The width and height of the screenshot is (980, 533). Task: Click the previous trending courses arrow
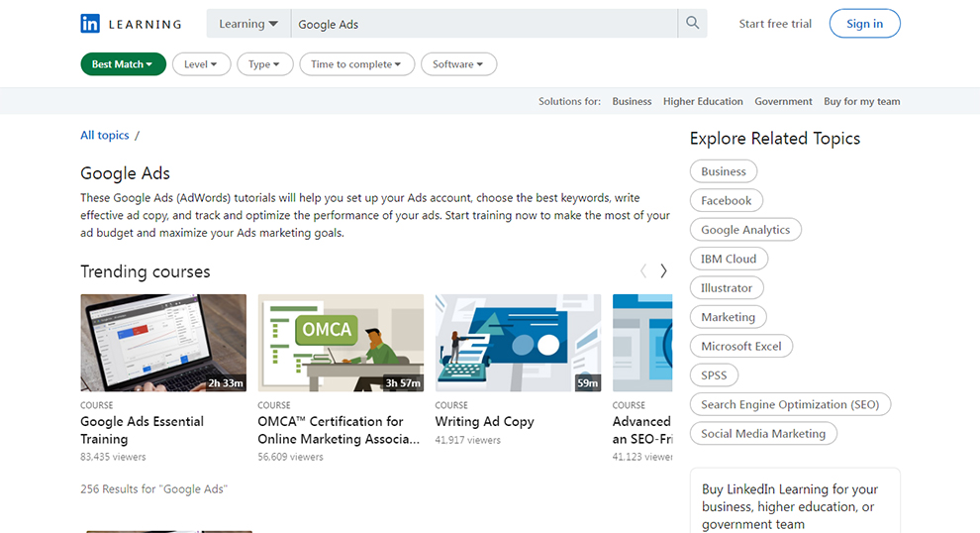(643, 270)
